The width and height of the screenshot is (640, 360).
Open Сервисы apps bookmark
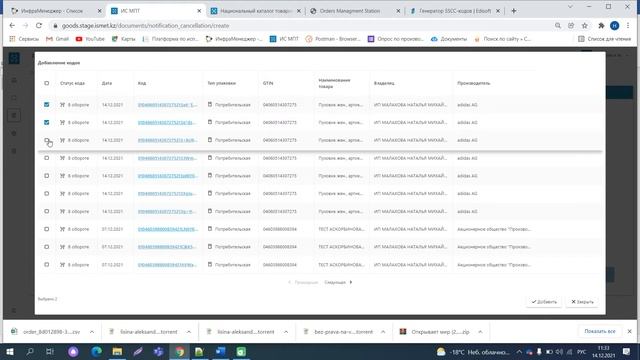[24, 39]
